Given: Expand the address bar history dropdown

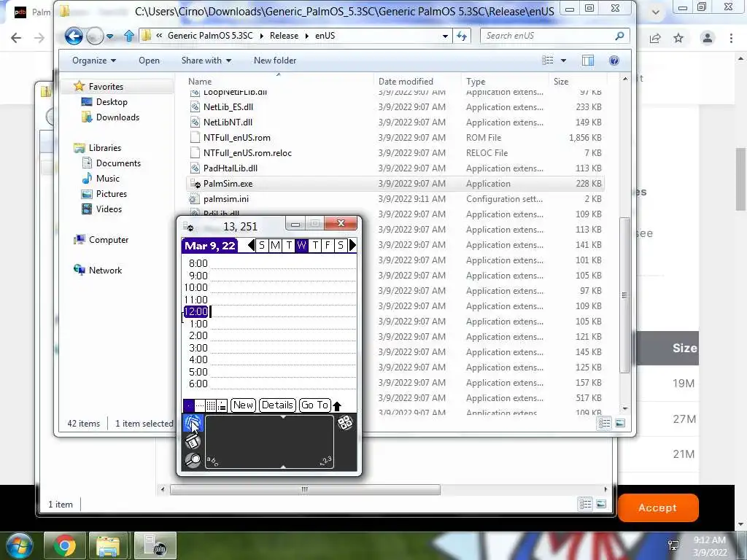Looking at the screenshot, I should point(445,36).
